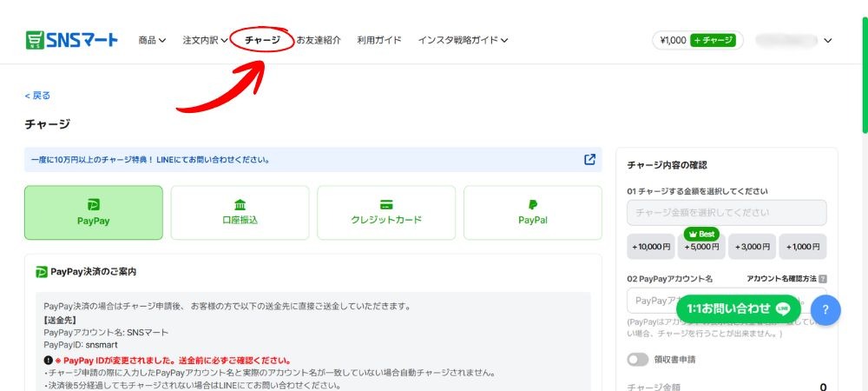868x391 pixels.
Task: Open external link icon in LINE banner
Action: click(590, 160)
